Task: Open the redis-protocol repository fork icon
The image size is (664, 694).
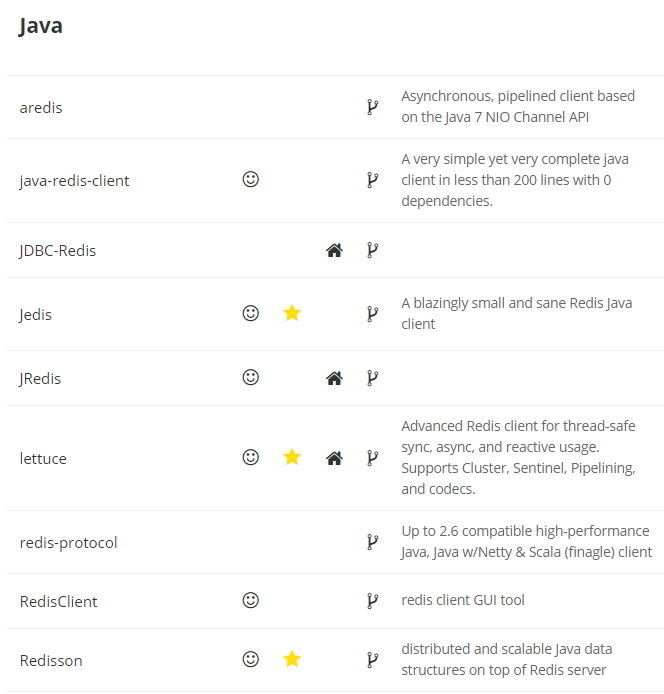Action: pyautogui.click(x=373, y=542)
